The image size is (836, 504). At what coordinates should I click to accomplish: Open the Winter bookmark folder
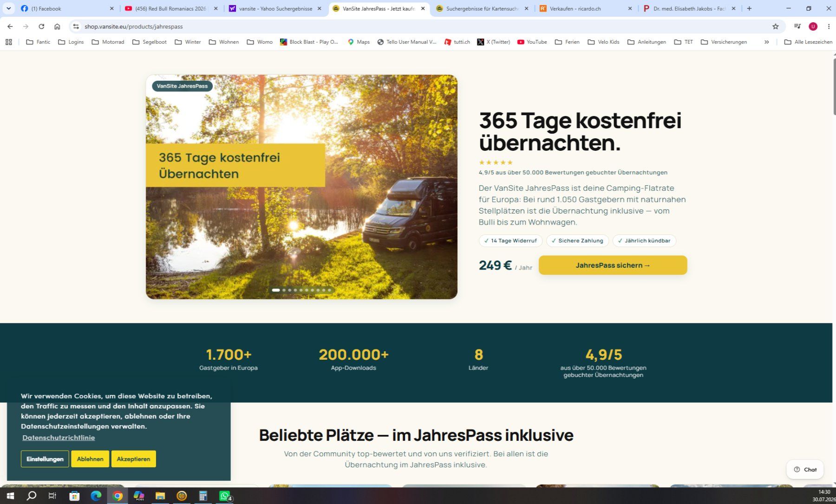click(188, 42)
